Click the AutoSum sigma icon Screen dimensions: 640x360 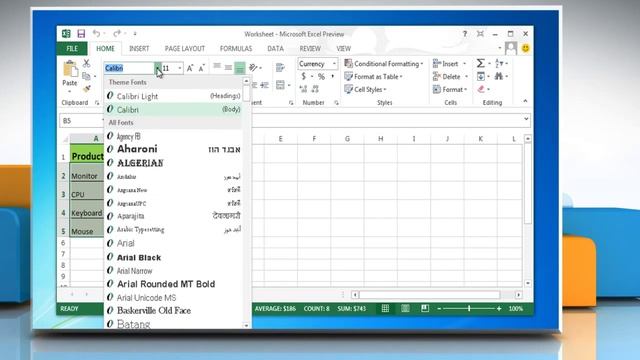click(480, 63)
